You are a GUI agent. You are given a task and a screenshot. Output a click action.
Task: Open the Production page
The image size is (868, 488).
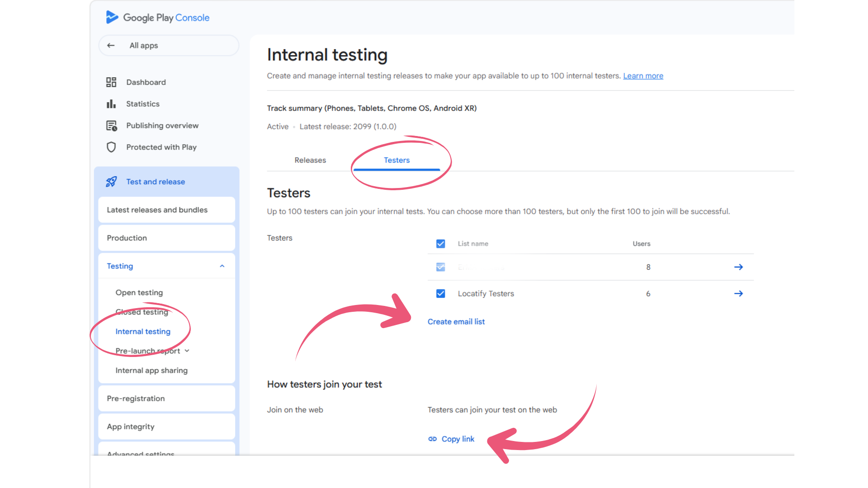[166, 238]
